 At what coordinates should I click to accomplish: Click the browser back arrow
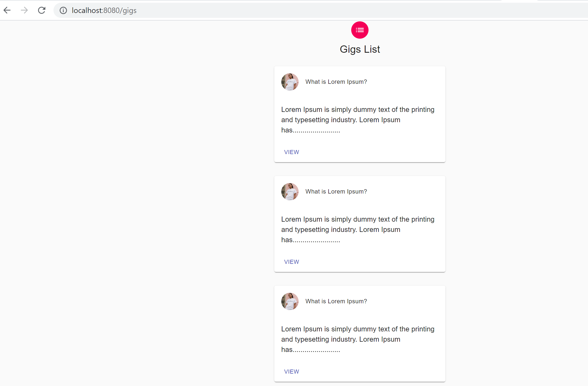(7, 10)
